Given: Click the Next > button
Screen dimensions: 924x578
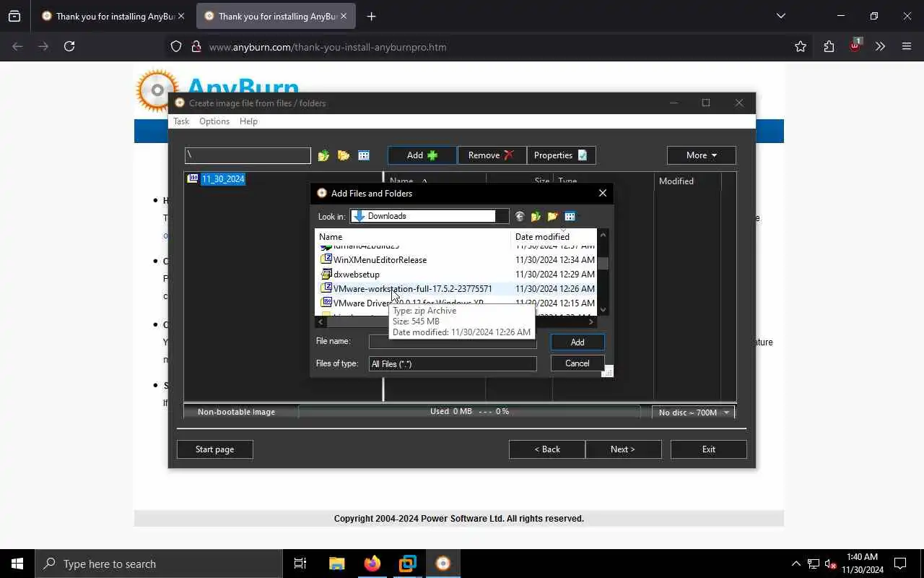Looking at the screenshot, I should (623, 449).
